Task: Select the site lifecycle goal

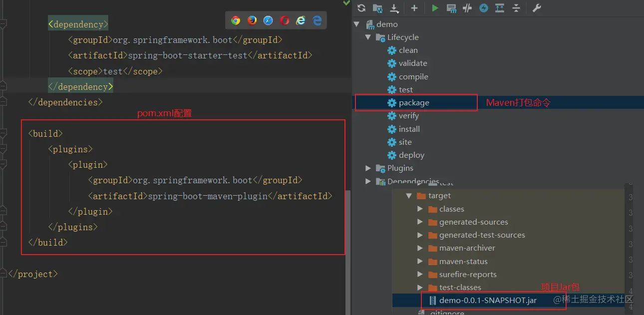Action: pyautogui.click(x=405, y=142)
